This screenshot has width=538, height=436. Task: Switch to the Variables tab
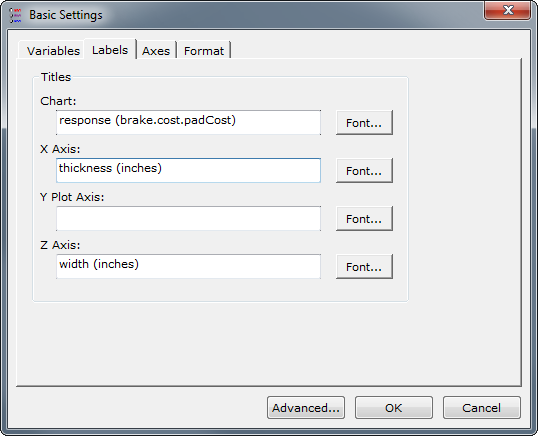coord(53,51)
